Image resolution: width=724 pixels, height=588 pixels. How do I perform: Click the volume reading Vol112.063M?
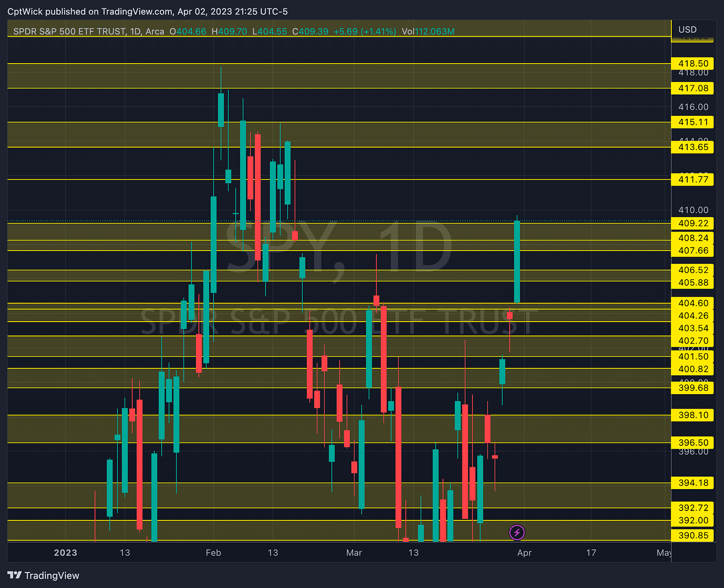point(428,31)
